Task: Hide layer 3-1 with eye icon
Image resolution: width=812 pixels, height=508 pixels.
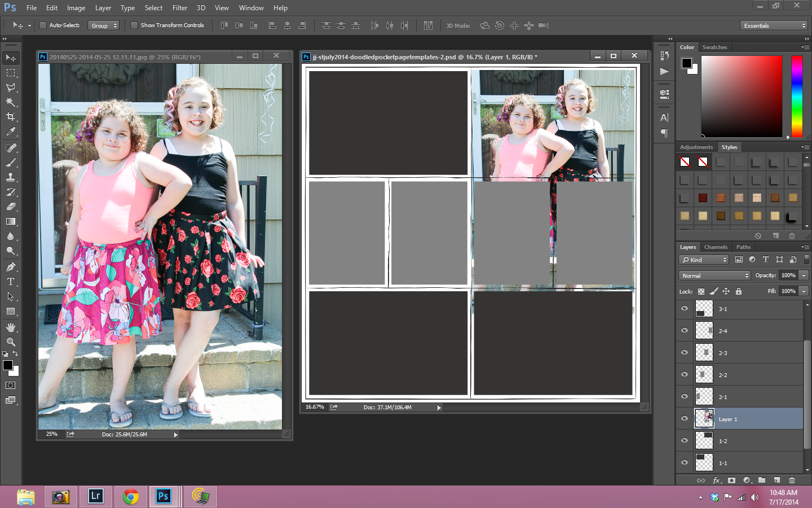Action: pyautogui.click(x=685, y=309)
